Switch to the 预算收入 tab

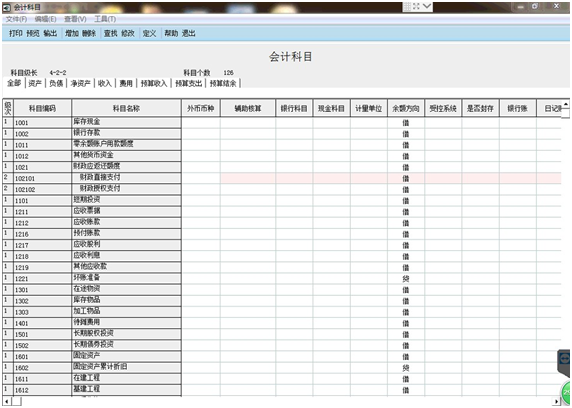(x=154, y=83)
